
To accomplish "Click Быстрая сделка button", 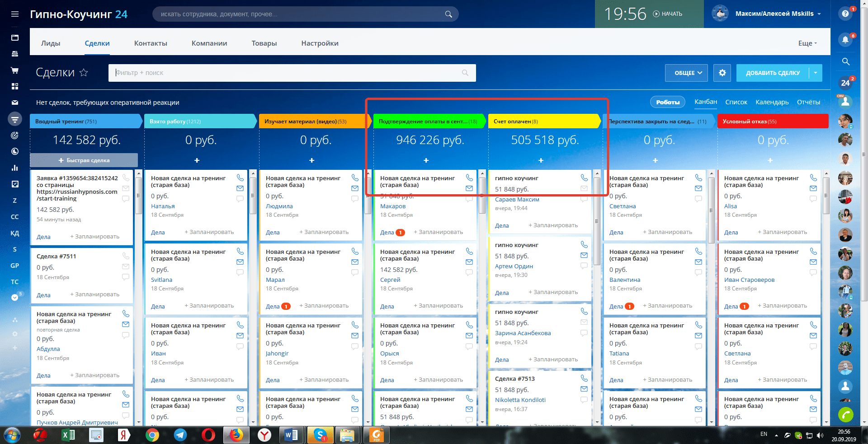I will (x=84, y=160).
